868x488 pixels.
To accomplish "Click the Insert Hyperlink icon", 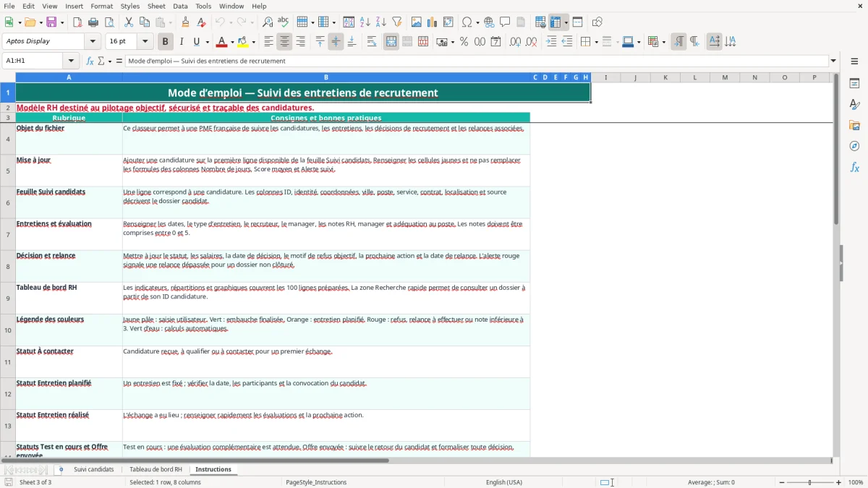I will click(x=489, y=22).
